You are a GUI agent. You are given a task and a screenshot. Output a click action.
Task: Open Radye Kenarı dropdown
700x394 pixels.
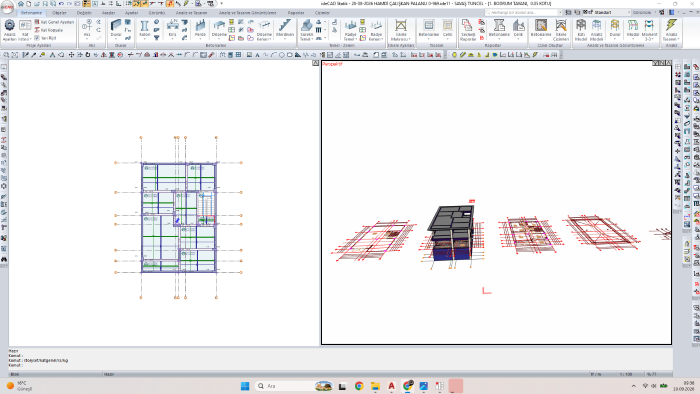(376, 30)
